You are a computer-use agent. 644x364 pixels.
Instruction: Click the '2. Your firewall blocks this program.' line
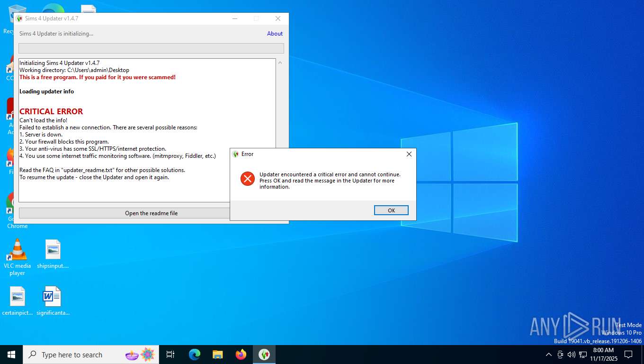tap(64, 142)
